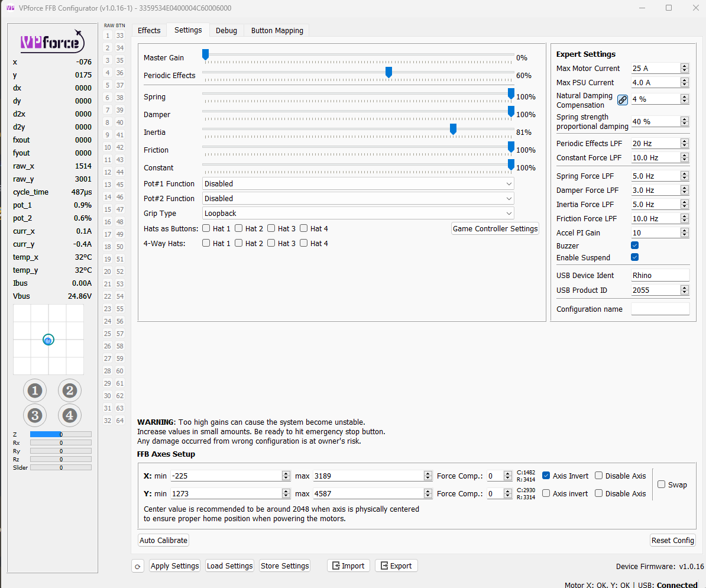Open Game Controller Settings

496,229
